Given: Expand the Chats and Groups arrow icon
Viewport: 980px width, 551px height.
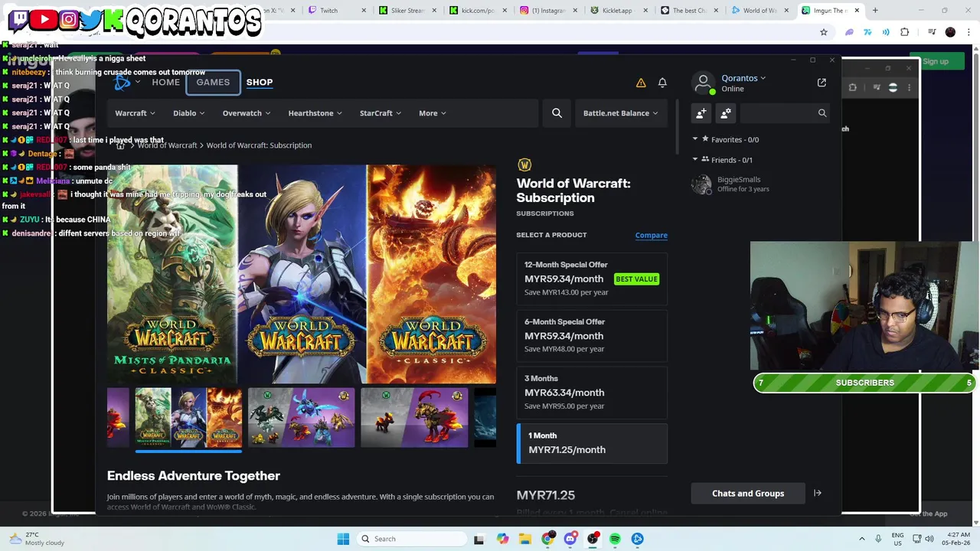Looking at the screenshot, I should 818,494.
